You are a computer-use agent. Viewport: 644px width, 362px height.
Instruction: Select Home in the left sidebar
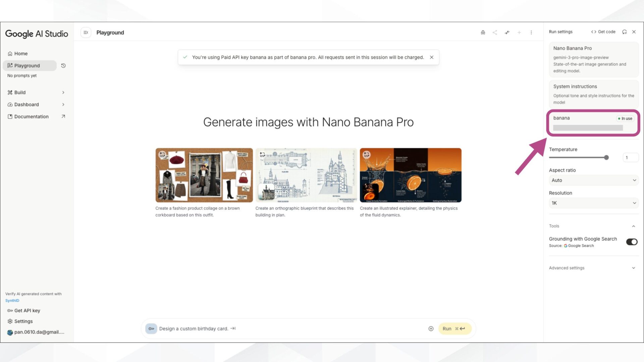21,53
